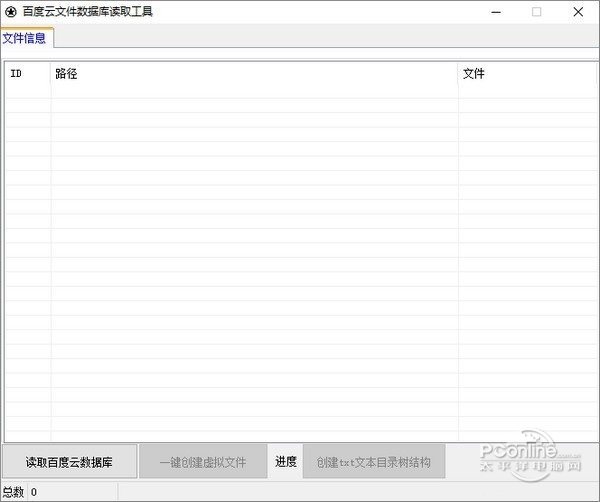Click 读取百度云数据库 button
Image resolution: width=600 pixels, height=502 pixels.
69,462
